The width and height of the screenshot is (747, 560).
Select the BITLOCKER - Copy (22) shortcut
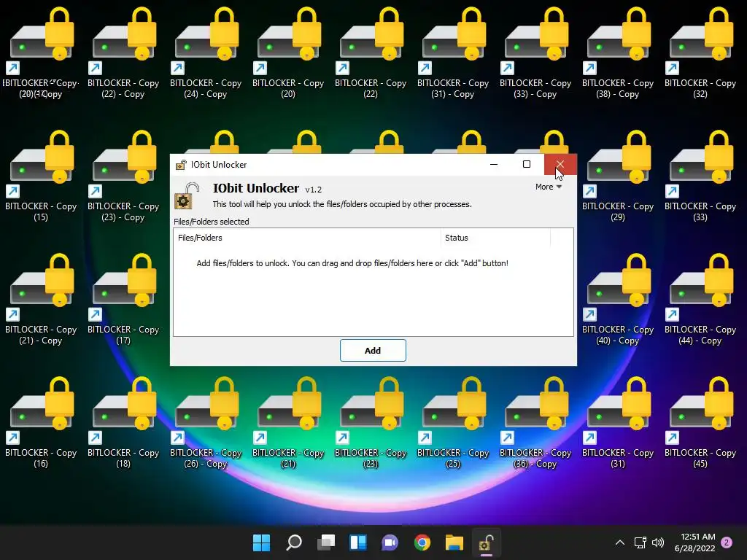pyautogui.click(x=371, y=52)
